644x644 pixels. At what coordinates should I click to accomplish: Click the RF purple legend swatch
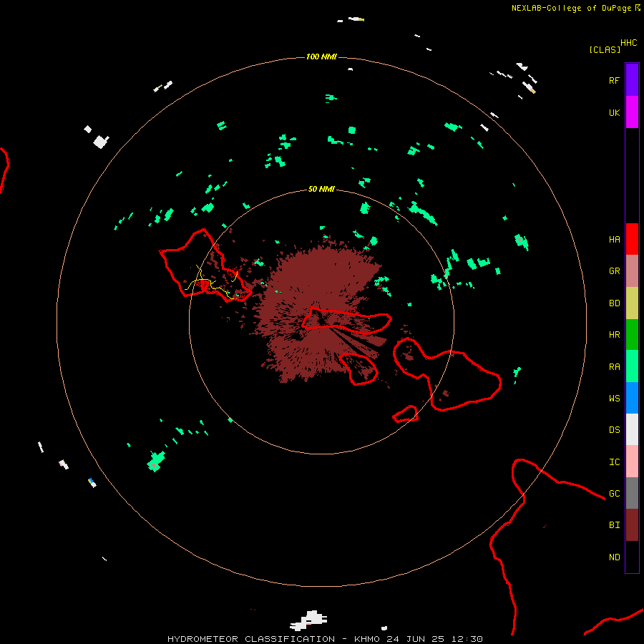(x=632, y=80)
